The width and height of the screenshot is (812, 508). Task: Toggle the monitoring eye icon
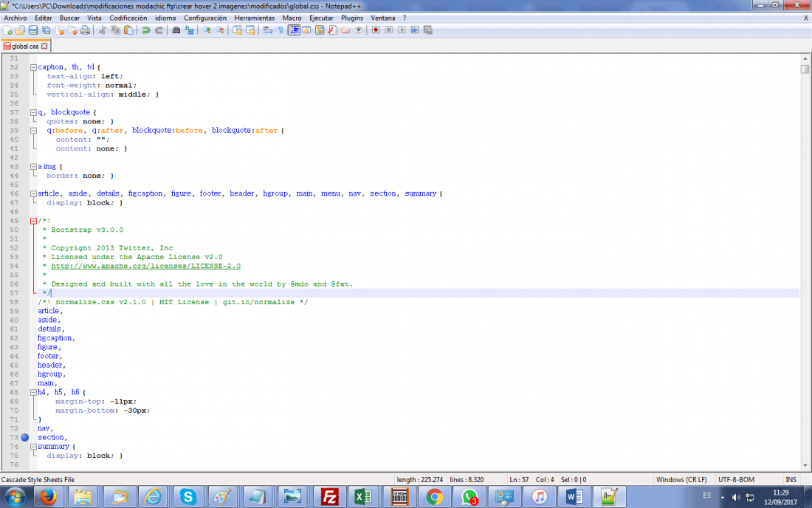[x=358, y=30]
